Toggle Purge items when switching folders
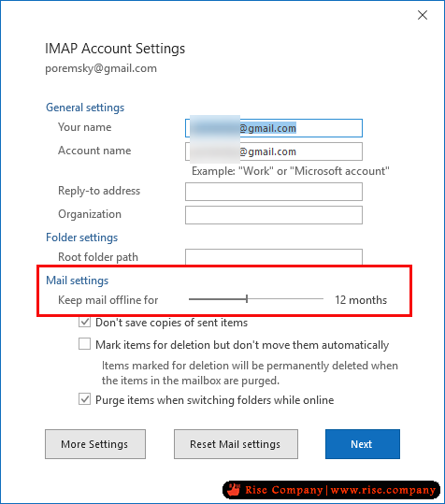The height and width of the screenshot is (504, 445). (84, 399)
